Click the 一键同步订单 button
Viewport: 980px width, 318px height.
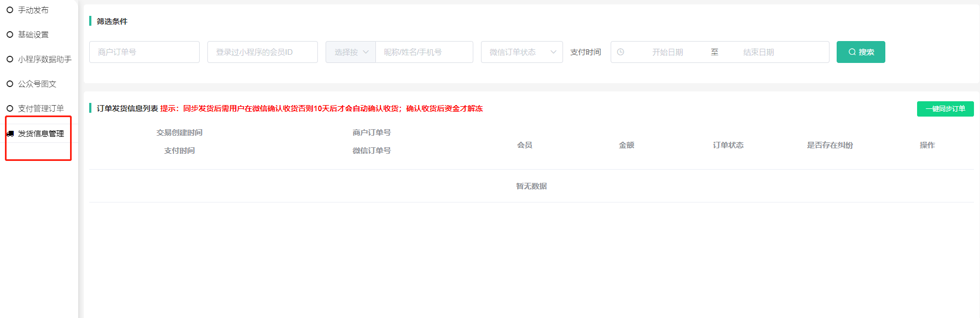[x=946, y=109]
